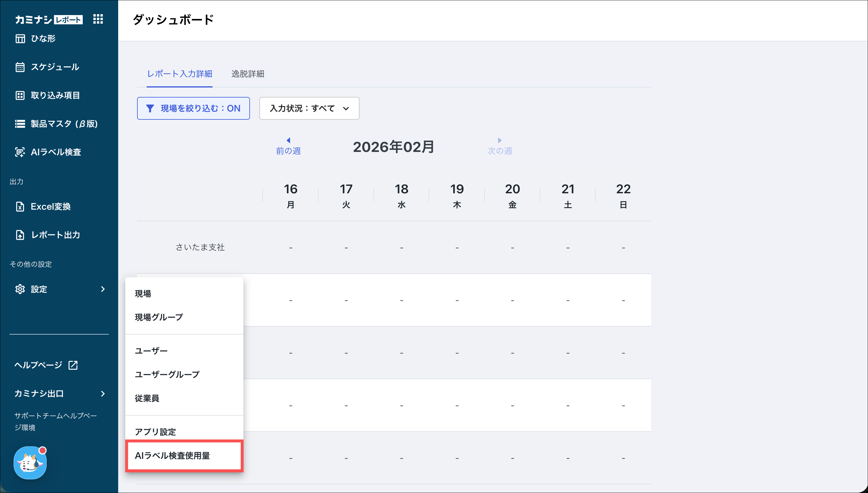
Task: Expand the 設定 submenu chevron
Action: point(103,289)
